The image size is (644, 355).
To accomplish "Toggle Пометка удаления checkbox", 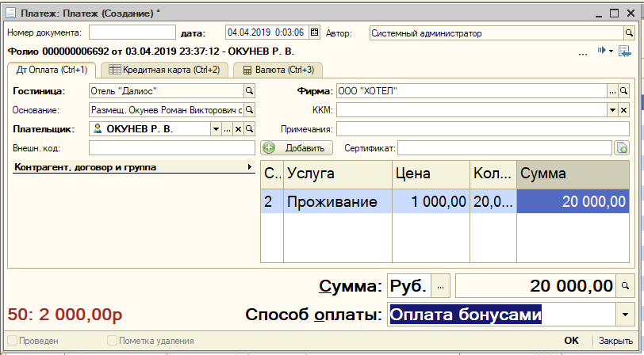I will (112, 340).
